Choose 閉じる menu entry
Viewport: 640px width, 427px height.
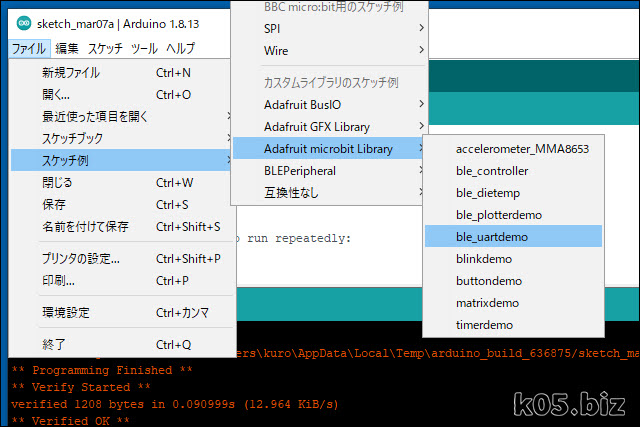pyautogui.click(x=121, y=182)
